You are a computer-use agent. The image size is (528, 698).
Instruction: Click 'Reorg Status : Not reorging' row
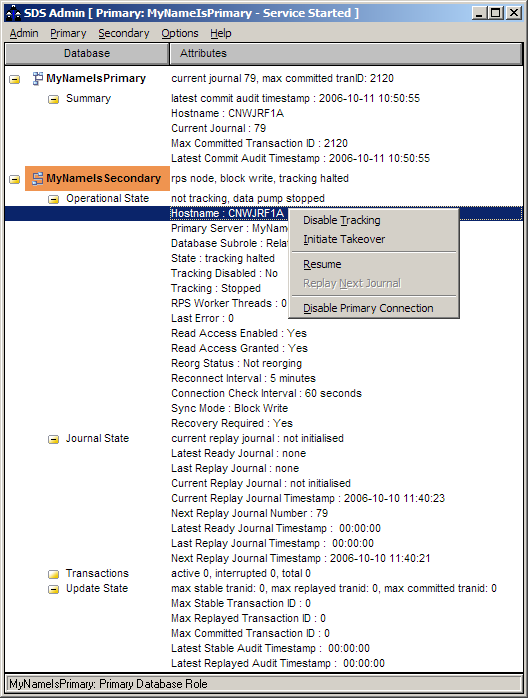point(236,363)
